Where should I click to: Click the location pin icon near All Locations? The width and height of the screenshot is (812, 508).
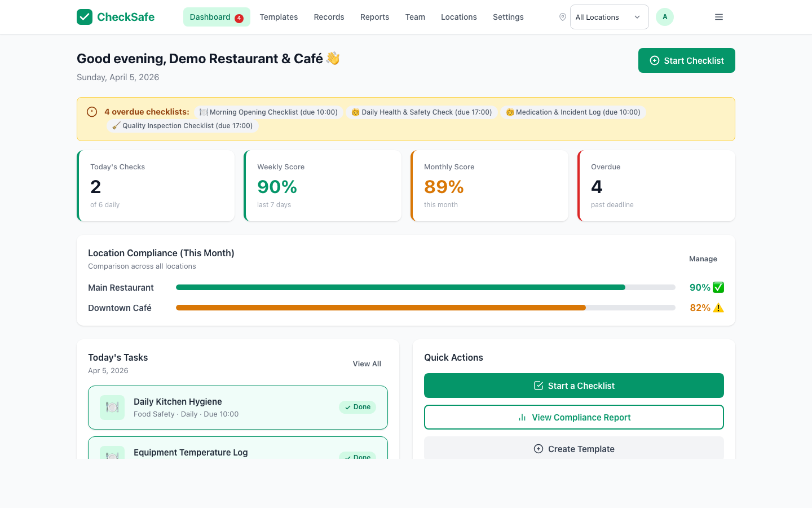point(562,17)
